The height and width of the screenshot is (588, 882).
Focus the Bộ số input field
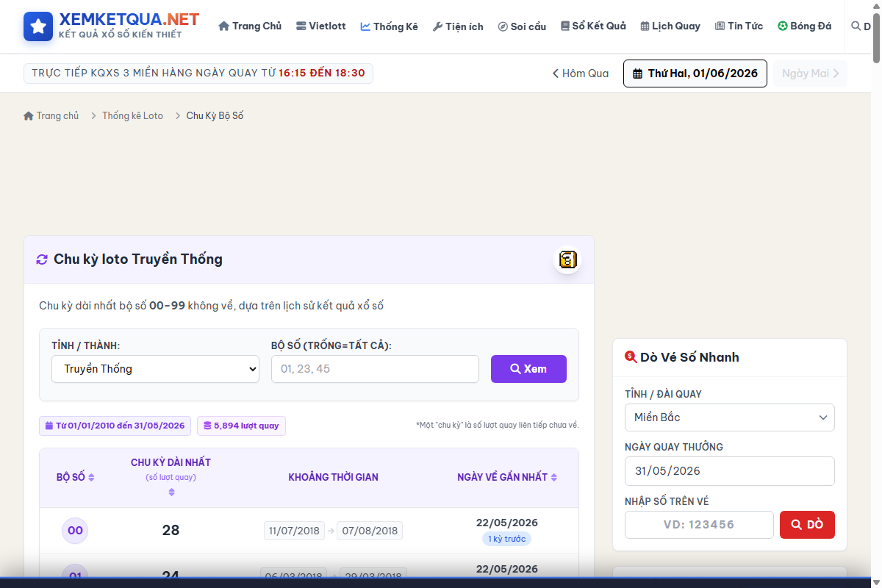[375, 369]
